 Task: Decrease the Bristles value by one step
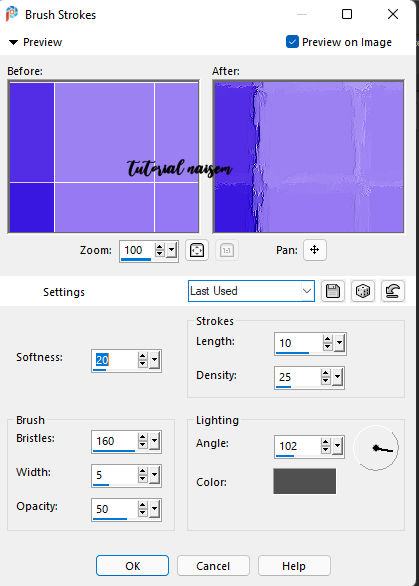point(143,445)
